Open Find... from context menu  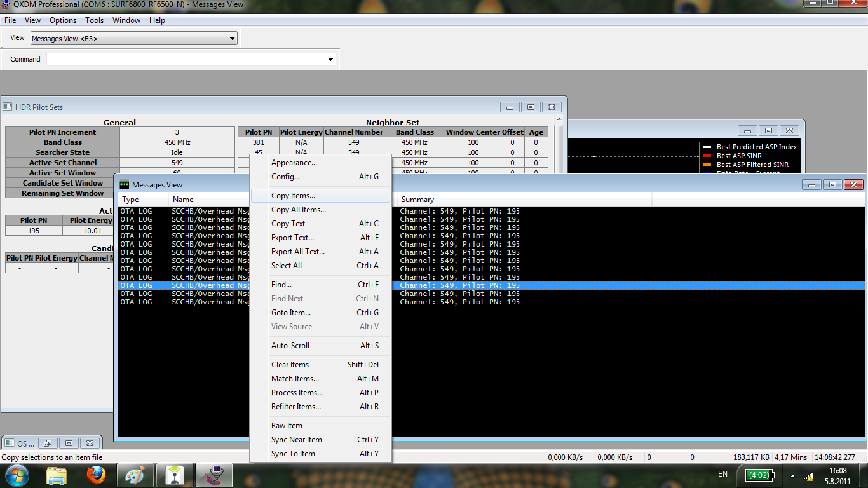tap(320, 285)
